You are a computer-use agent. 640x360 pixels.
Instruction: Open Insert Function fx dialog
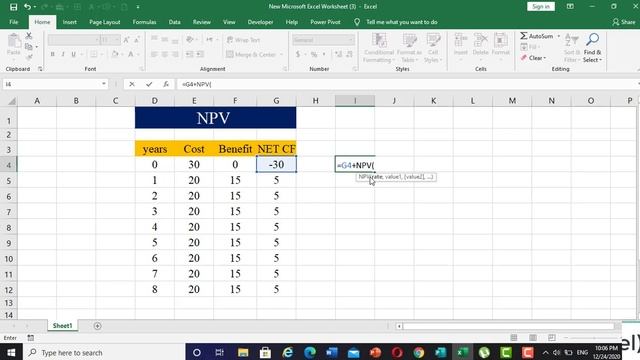click(166, 84)
